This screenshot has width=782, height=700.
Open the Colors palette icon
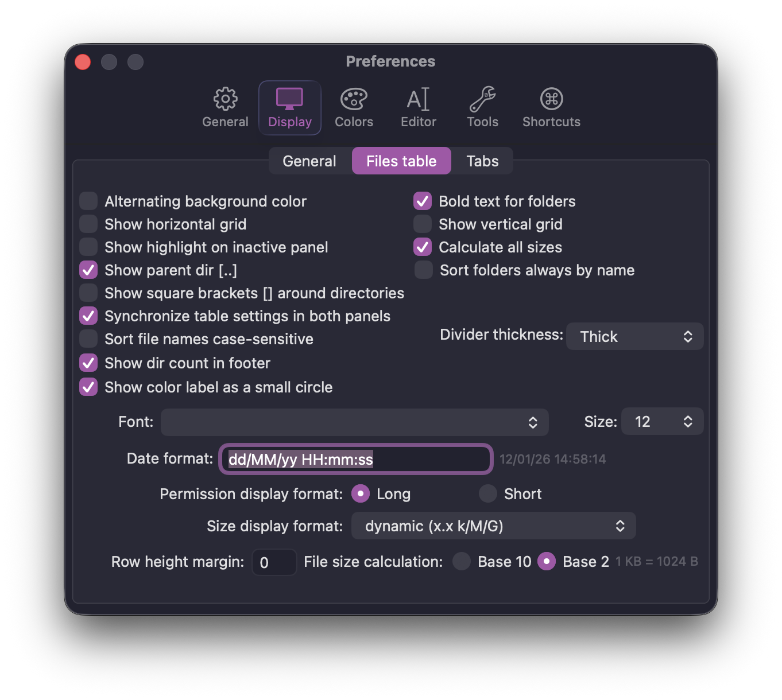(x=354, y=107)
